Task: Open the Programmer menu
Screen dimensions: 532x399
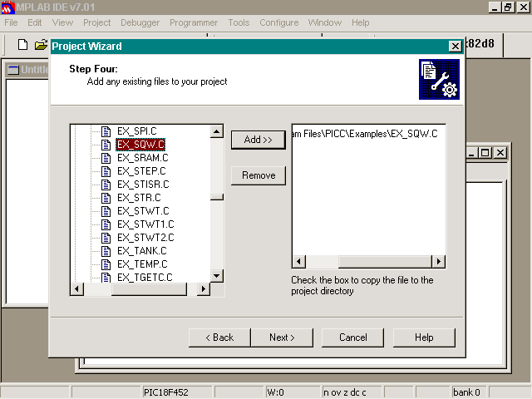Action: [x=194, y=22]
